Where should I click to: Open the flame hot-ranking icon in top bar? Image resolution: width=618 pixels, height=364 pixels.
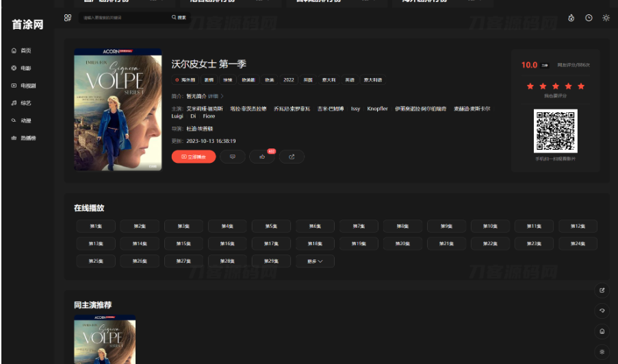pos(571,18)
